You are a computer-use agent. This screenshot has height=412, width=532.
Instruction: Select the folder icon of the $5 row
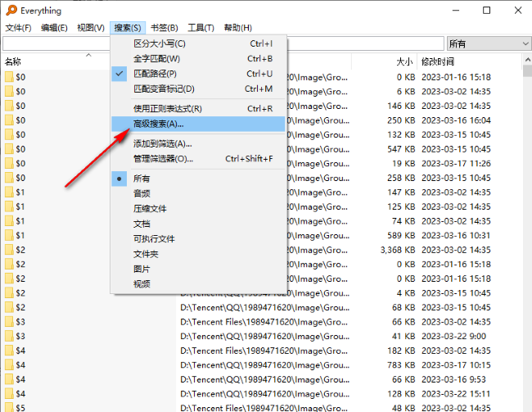pyautogui.click(x=9, y=408)
